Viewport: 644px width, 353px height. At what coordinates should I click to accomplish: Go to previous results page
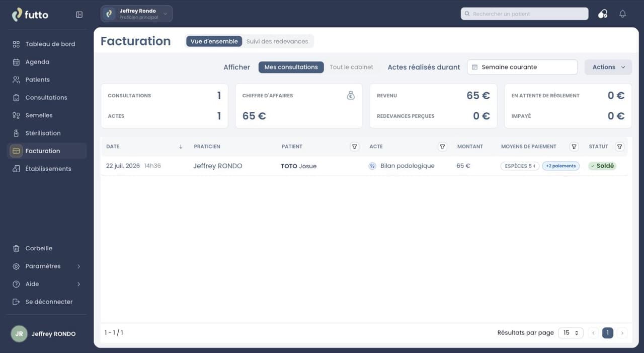(x=594, y=333)
